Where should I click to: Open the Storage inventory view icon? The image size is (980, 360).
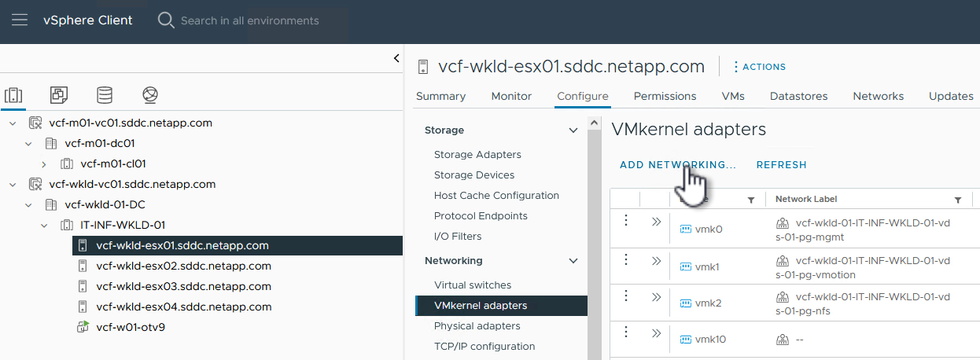pos(105,95)
